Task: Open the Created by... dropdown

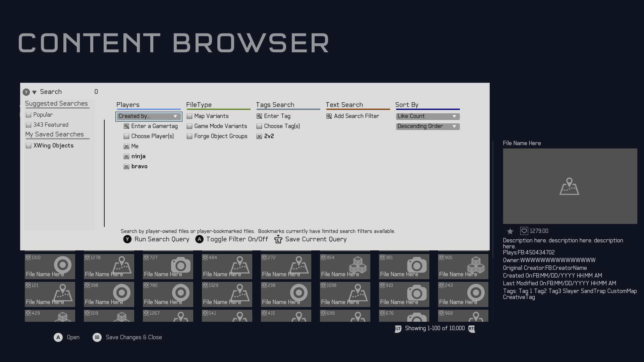Action: 149,116
